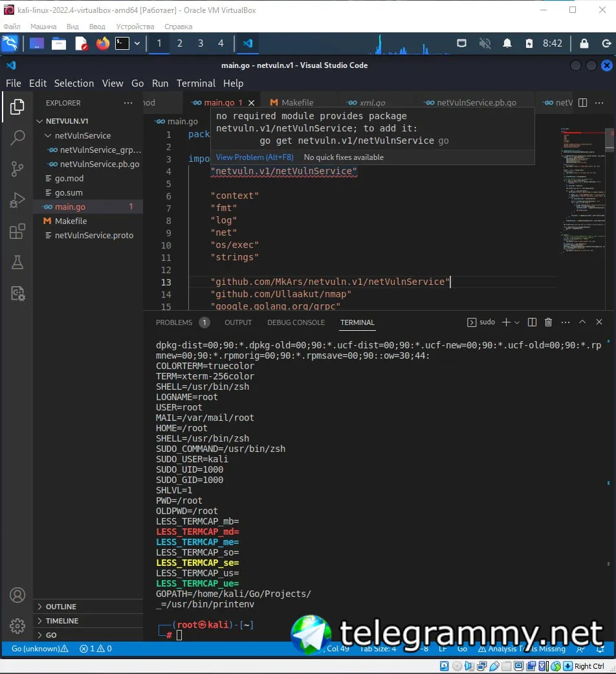Open Kali applications menu dragon icon
The height and width of the screenshot is (674, 616).
click(10, 43)
